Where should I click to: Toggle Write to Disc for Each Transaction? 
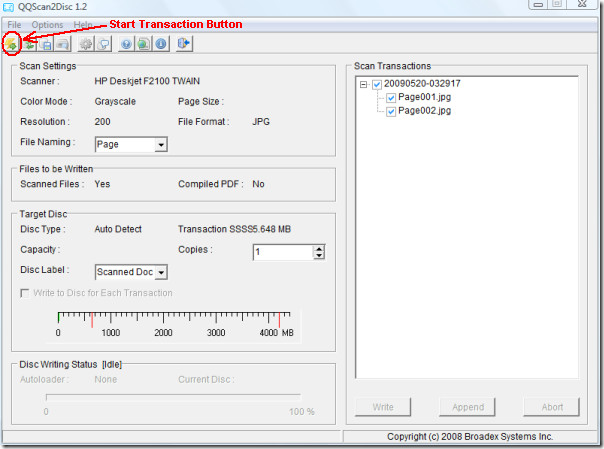tap(25, 293)
